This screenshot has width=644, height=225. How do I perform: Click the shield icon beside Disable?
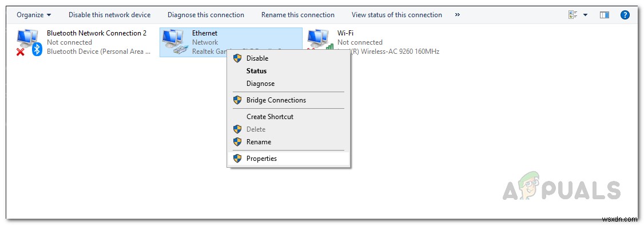237,58
